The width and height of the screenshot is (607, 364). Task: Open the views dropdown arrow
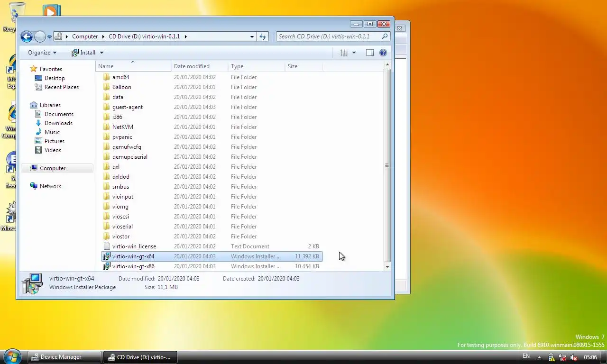354,53
